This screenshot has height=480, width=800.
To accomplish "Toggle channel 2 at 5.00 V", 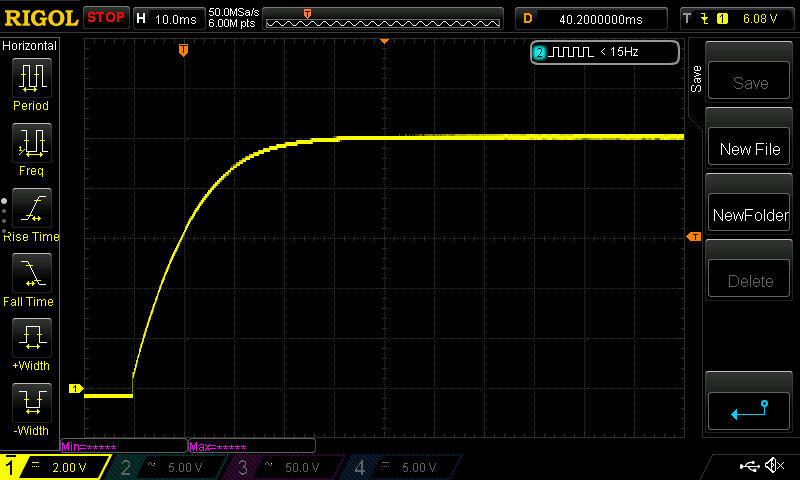I will tap(168, 467).
